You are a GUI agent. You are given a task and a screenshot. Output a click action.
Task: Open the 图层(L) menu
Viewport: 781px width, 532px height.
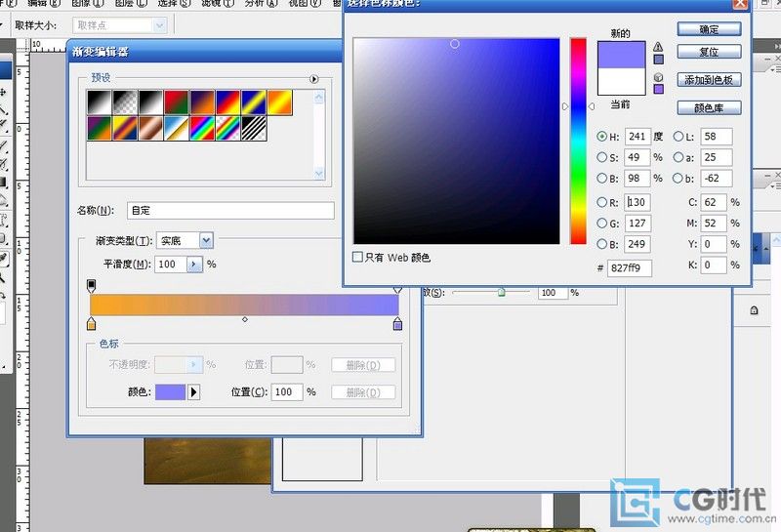click(131, 3)
